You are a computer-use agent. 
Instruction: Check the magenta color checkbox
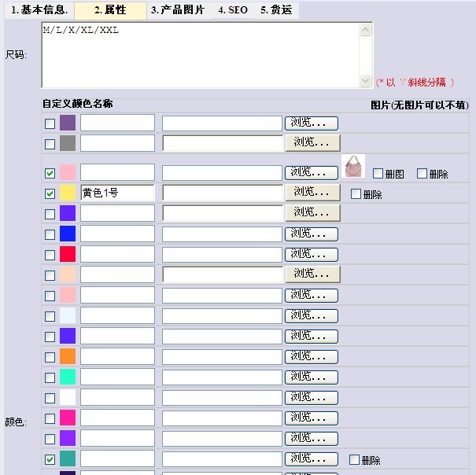(50, 418)
